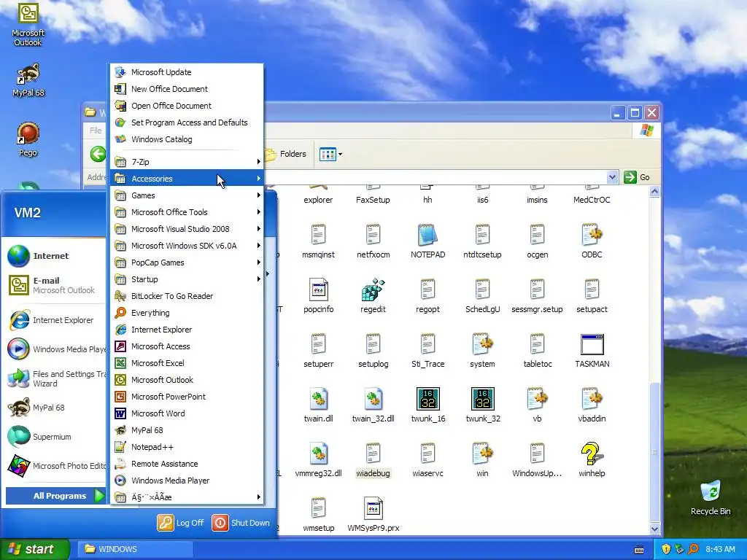Viewport: 747px width, 560px height.
Task: Open Internet Explorer in the Start menu left pane
Action: 55,320
